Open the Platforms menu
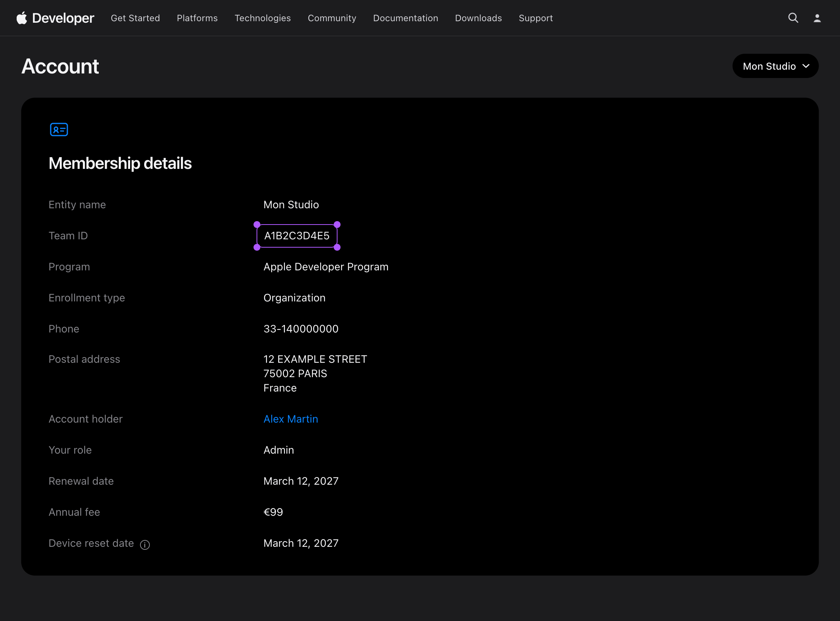Screen dimensions: 840x621 [197, 18]
